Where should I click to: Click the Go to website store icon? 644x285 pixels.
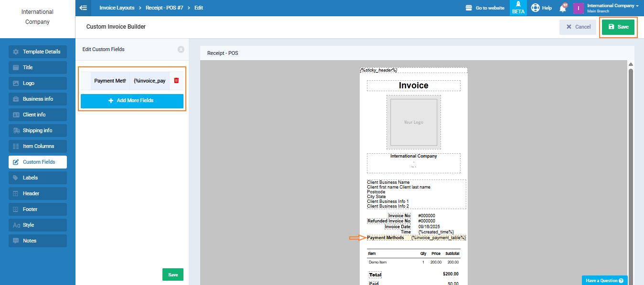pos(468,8)
